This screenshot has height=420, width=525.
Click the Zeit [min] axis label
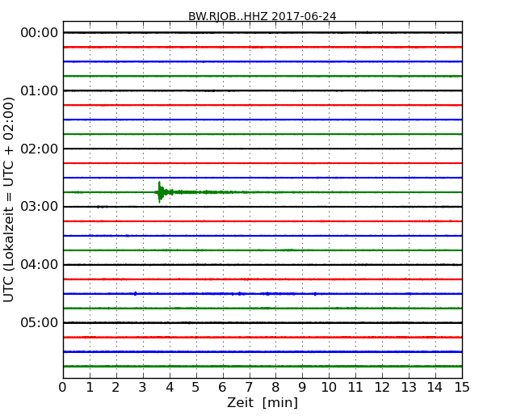point(262,402)
